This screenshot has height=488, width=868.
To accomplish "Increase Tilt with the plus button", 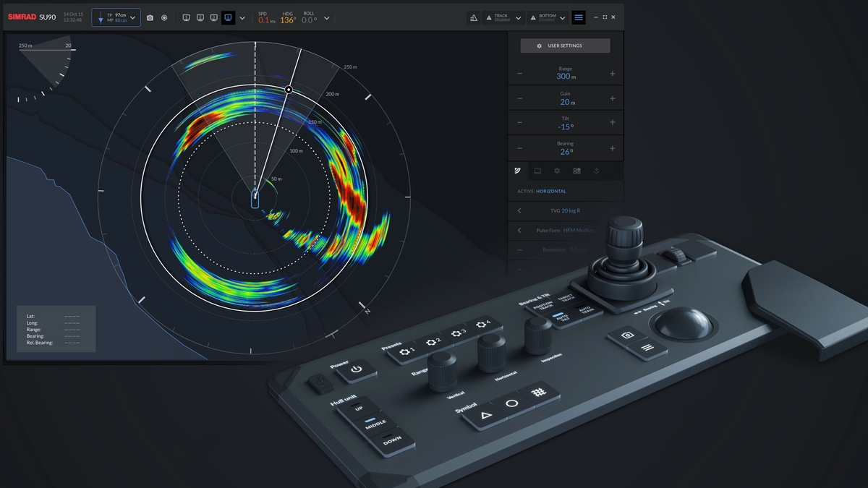I will point(612,123).
